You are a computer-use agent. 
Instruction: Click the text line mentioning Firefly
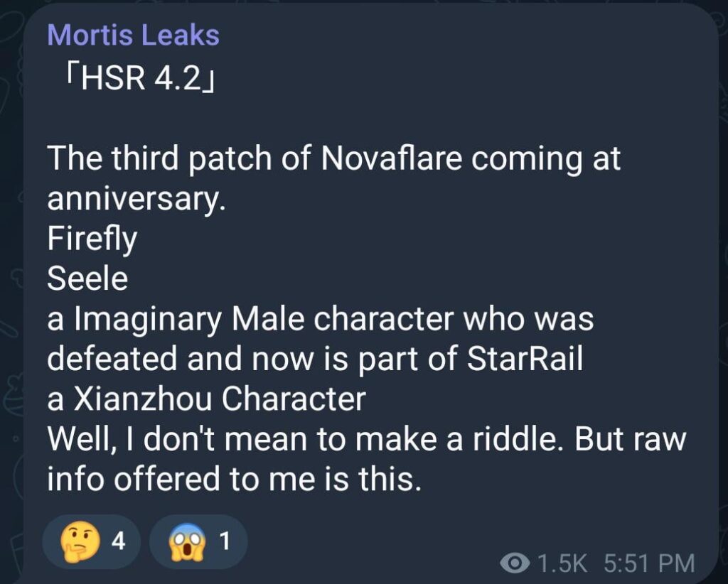[x=91, y=239]
